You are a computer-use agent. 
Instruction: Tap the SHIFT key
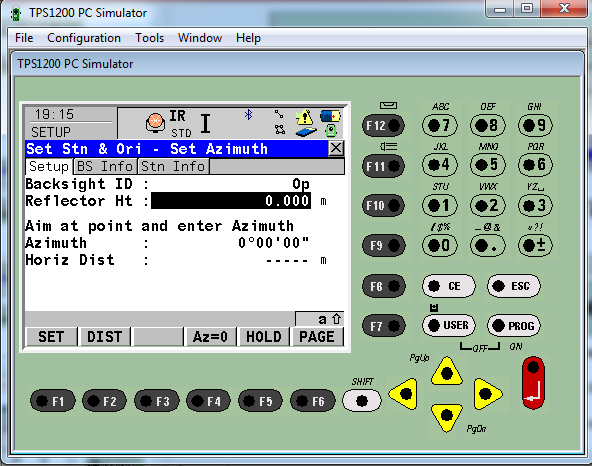(x=362, y=401)
